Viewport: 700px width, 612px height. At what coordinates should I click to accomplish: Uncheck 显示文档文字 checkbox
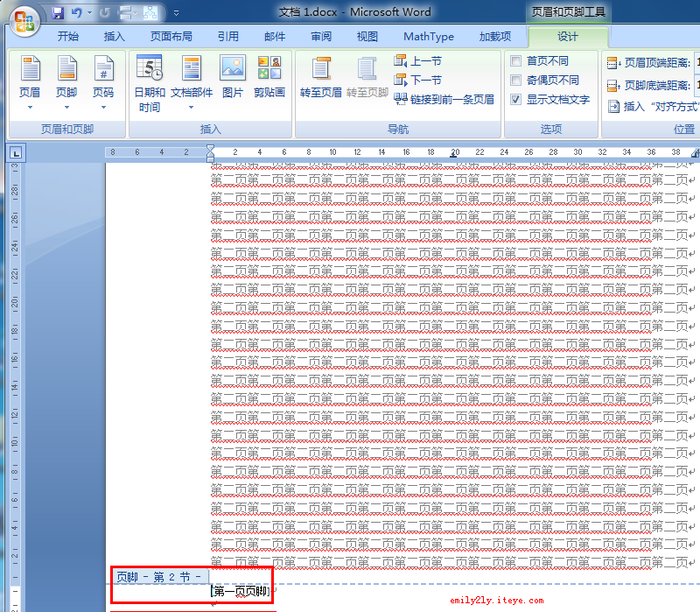[515, 99]
